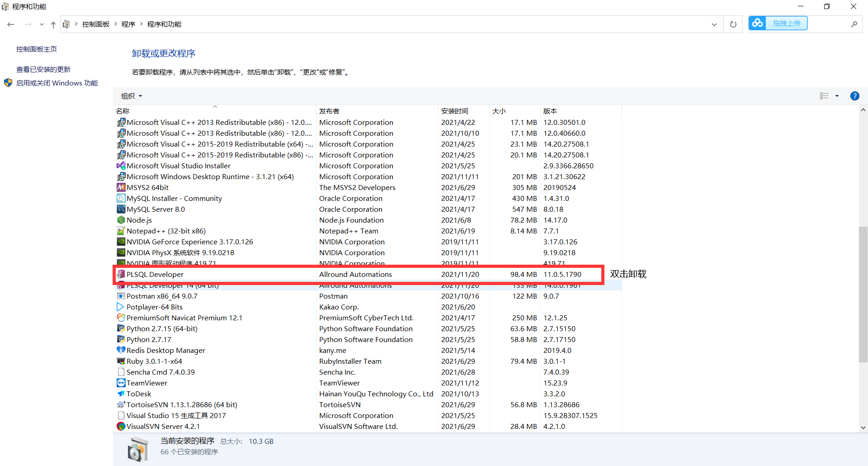Click Node.js Foundation publisher cell
This screenshot has height=466, width=868.
(351, 220)
